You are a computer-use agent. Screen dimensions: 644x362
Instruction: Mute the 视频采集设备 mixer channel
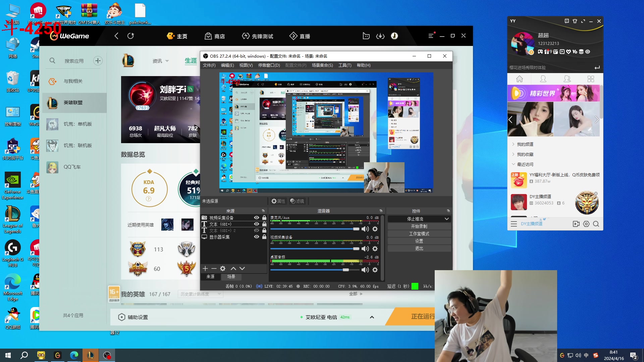point(365,249)
